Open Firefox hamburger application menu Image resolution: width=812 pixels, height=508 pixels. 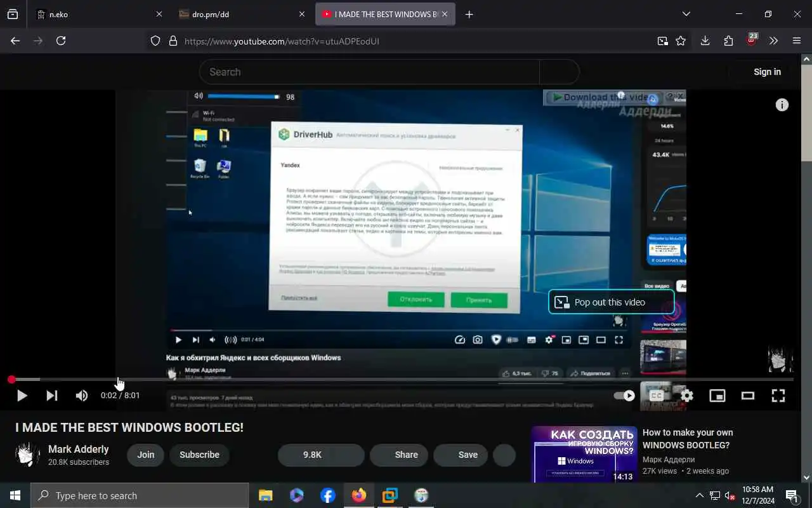click(797, 41)
